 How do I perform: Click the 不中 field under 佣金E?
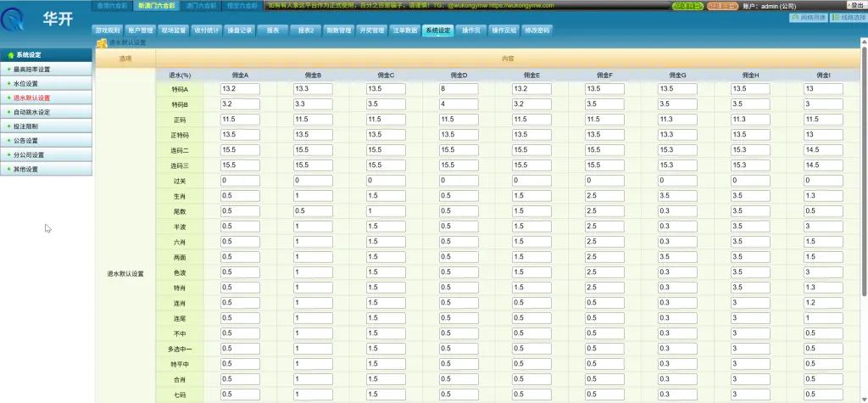[x=531, y=333]
